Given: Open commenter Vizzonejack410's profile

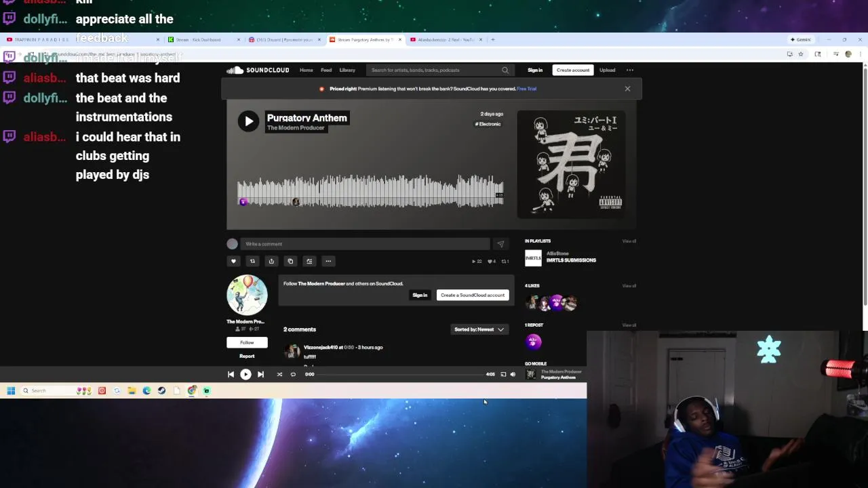Looking at the screenshot, I should 322,347.
